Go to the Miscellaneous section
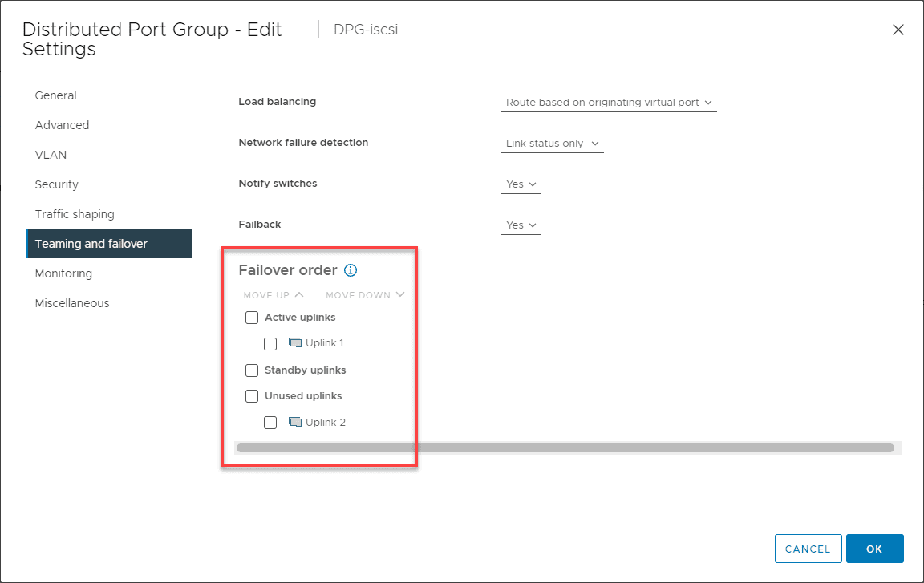The image size is (924, 583). tap(72, 302)
